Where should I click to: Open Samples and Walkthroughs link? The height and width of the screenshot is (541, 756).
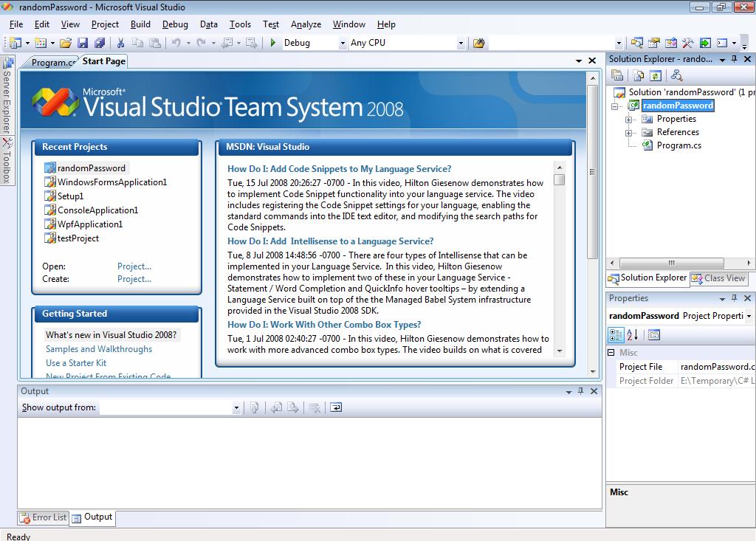99,348
